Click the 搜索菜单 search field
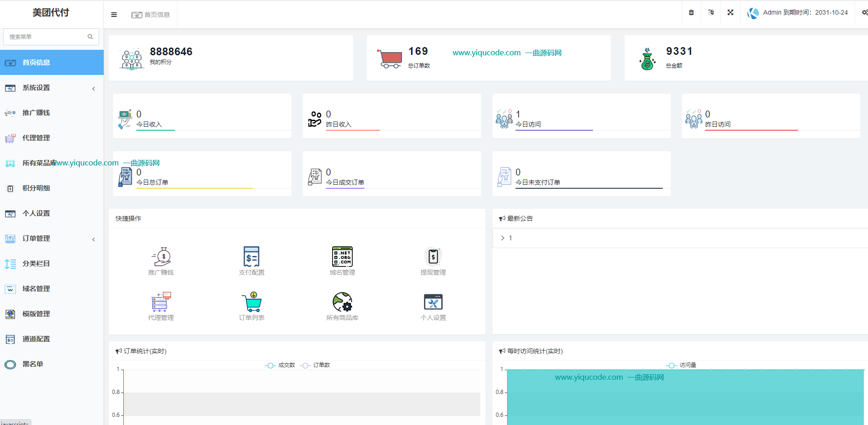Screen dimensions: 868x425 point(46,37)
